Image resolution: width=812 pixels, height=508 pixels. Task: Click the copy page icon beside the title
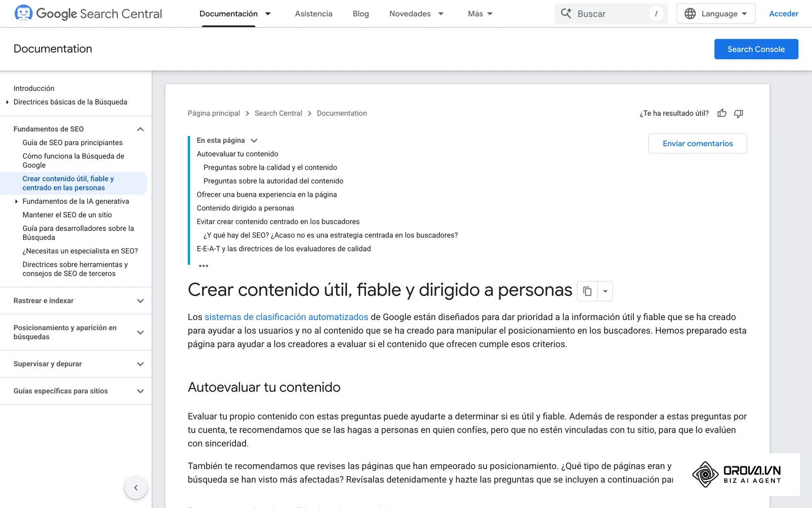click(x=587, y=291)
